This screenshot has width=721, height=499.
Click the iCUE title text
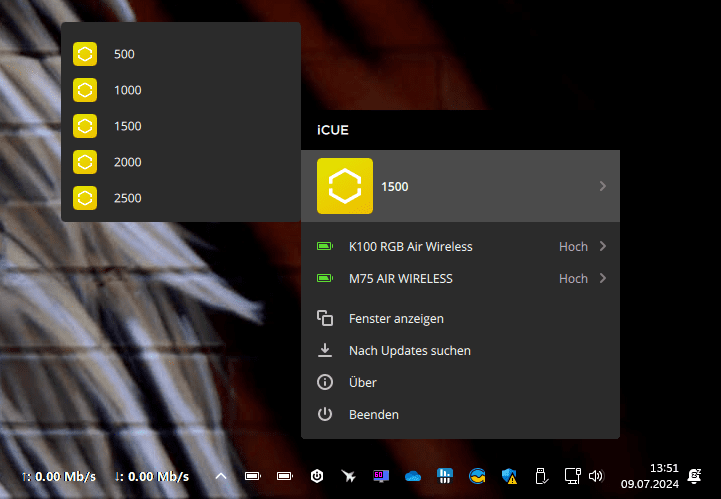[332, 130]
